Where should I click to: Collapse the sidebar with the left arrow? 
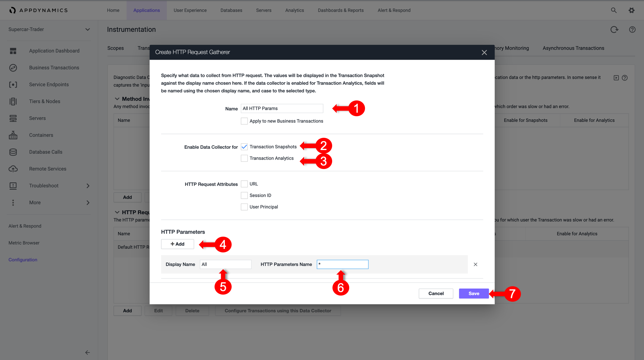(87, 353)
